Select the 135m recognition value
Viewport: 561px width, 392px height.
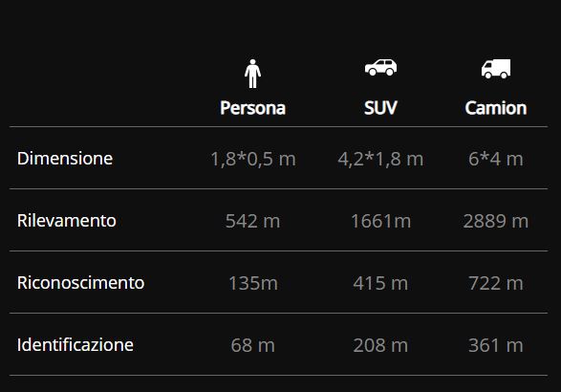[x=253, y=283]
